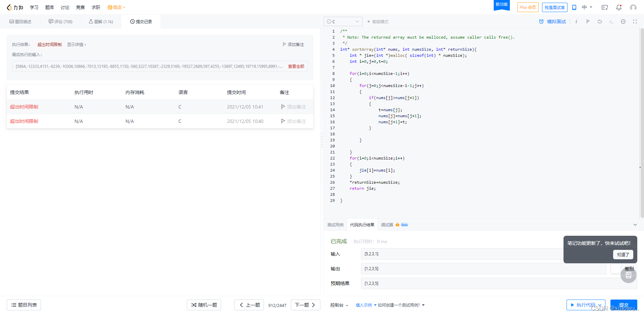Switch to 题解 (1.1k) tab
The width and height of the screenshot is (644, 314).
[x=101, y=21]
